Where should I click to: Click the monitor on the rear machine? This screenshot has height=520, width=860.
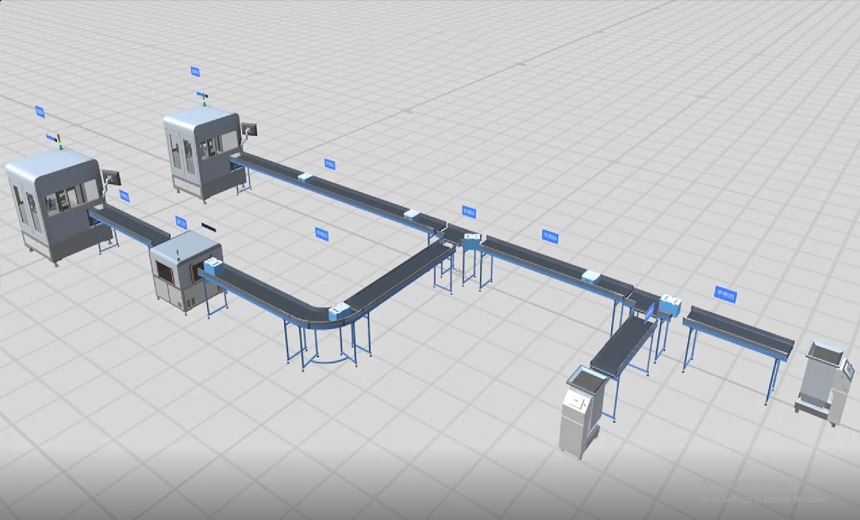coord(250,129)
